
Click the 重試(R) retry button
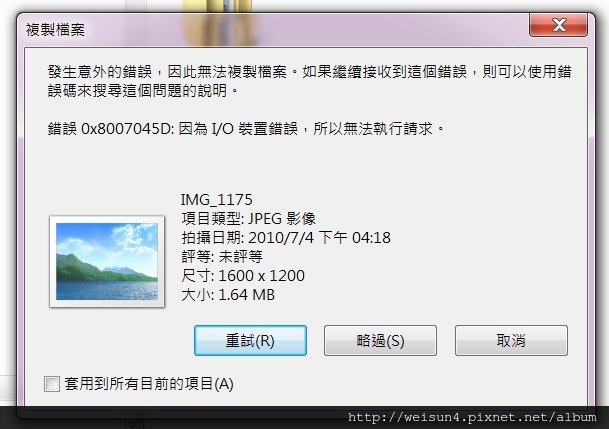pyautogui.click(x=250, y=340)
